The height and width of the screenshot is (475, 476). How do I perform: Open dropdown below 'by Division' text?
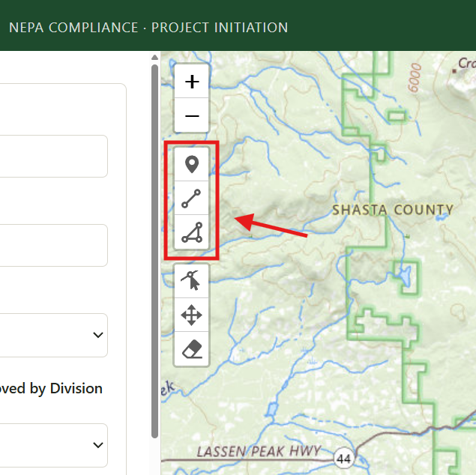53,445
